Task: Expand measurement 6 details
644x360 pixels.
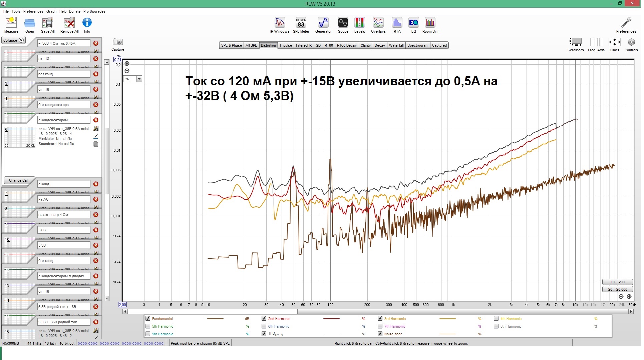Action: pyautogui.click(x=19, y=137)
